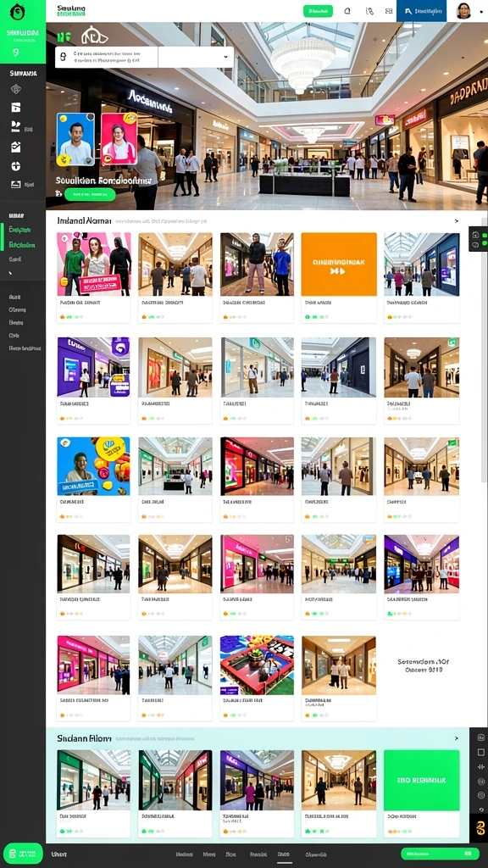Click the green button in the top header
488x868 pixels.
tap(319, 10)
